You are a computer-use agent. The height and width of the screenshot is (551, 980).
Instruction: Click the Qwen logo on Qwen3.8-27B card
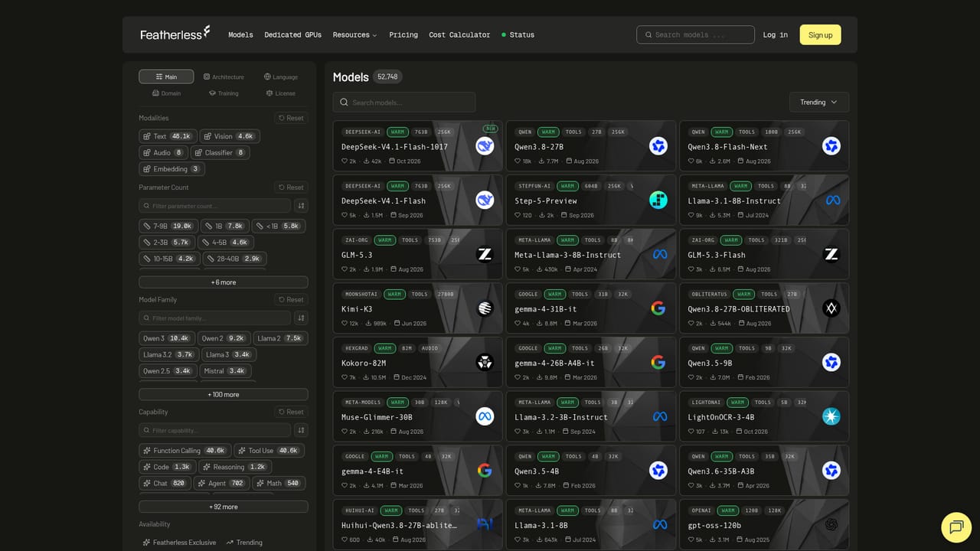pyautogui.click(x=658, y=145)
